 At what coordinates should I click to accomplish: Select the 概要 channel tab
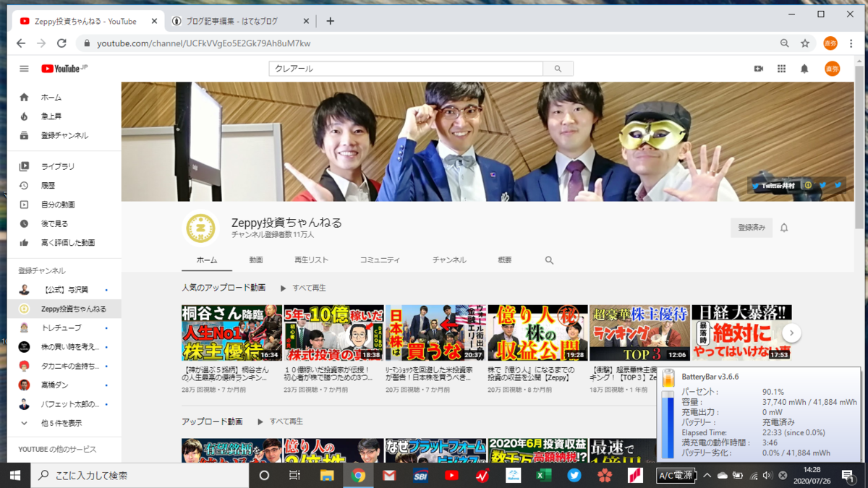505,260
